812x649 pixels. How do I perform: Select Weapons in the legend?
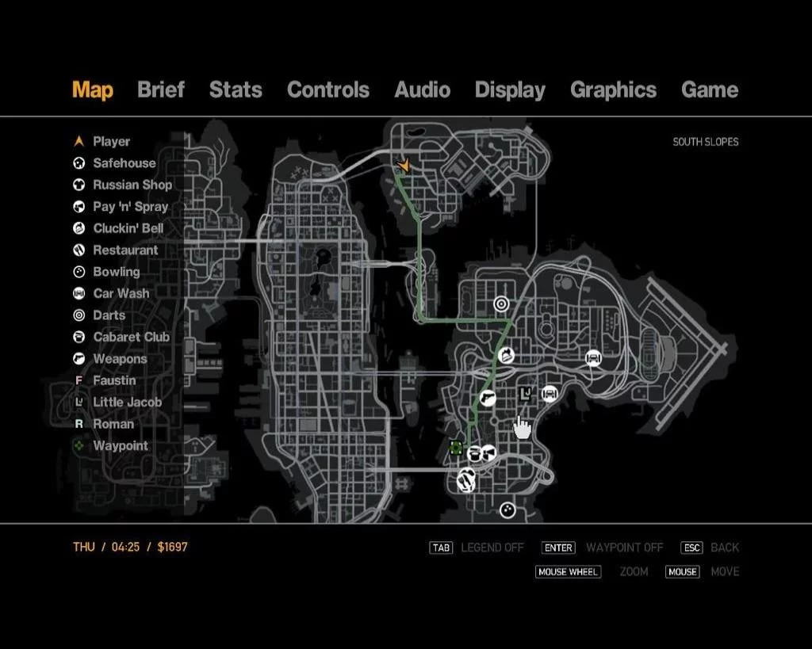110,359
